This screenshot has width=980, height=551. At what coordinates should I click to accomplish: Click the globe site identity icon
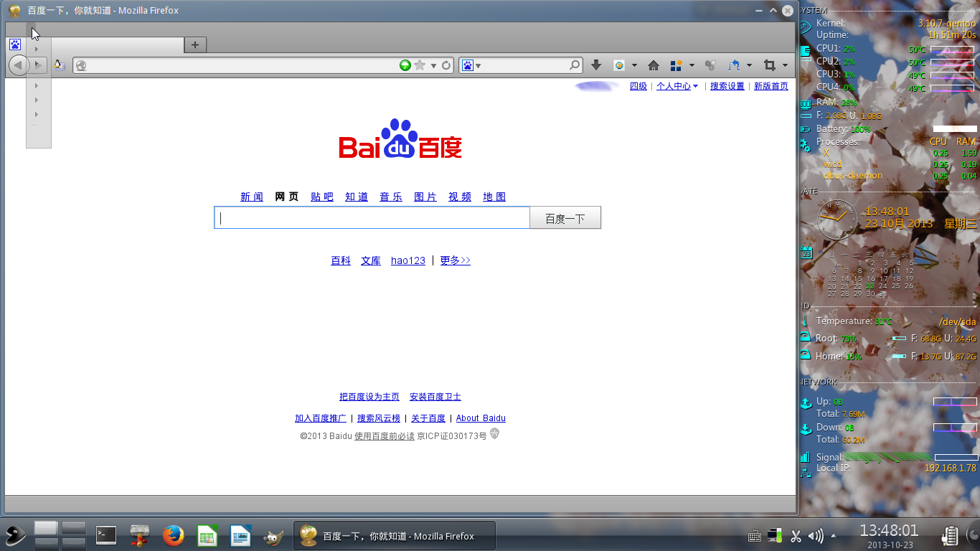[x=81, y=65]
